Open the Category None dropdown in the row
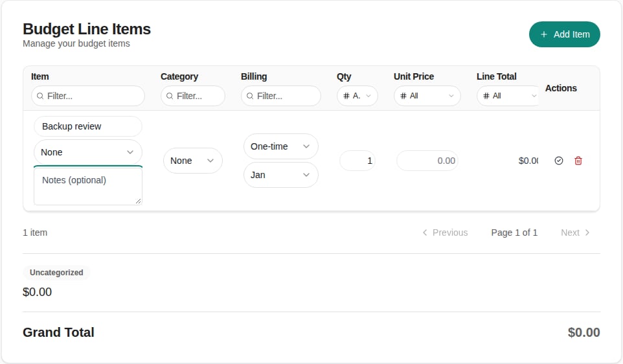 pyautogui.click(x=193, y=161)
